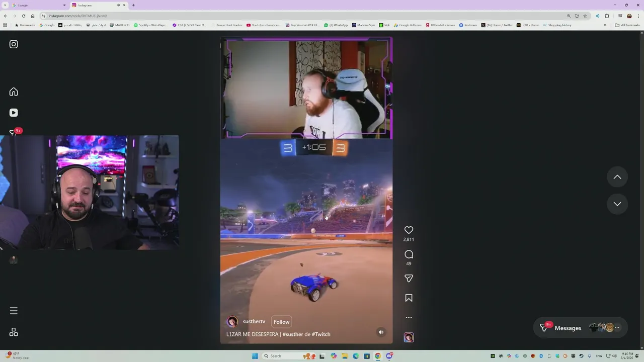Open the All Bookmarks folder
Screen dimensions: 644x362
coord(627,25)
